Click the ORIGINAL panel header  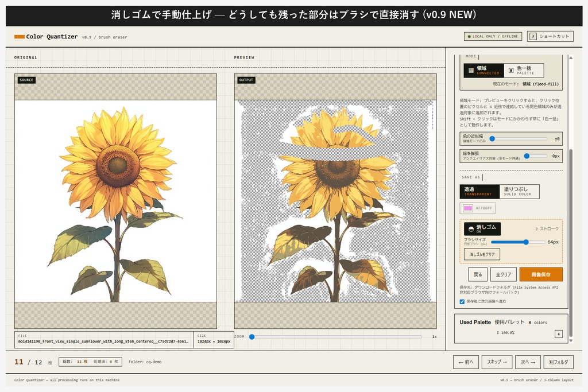(27, 57)
